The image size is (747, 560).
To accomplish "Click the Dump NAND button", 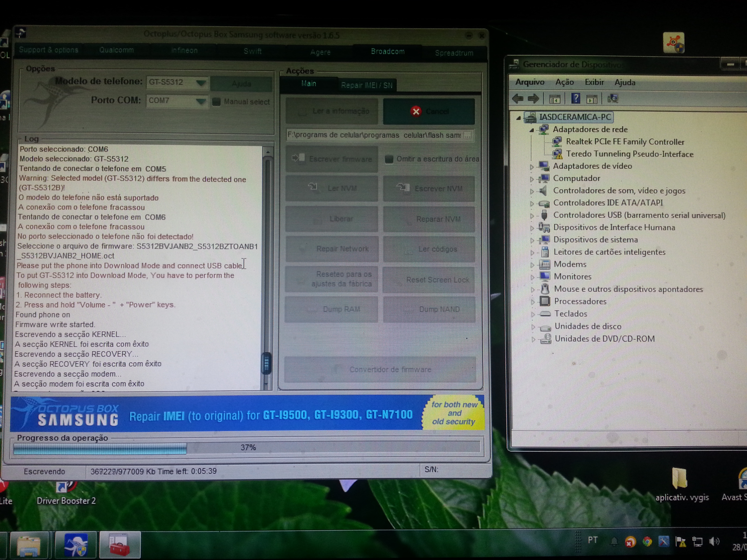I will tap(429, 309).
